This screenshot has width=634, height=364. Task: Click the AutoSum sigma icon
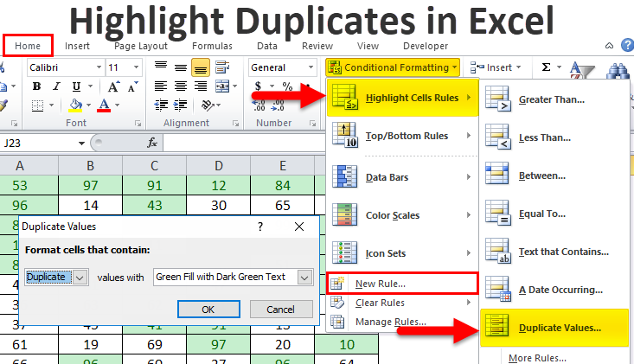point(546,67)
